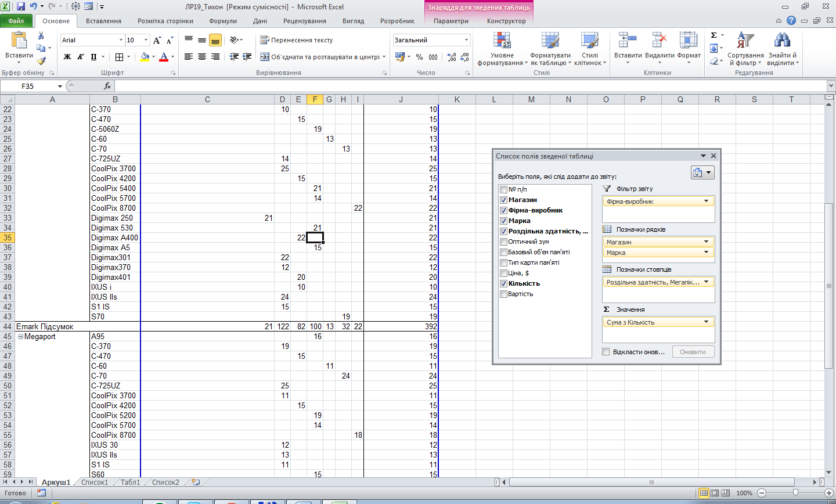Click the 'Оновити' button in the field list
This screenshot has width=836, height=504.
coord(693,352)
